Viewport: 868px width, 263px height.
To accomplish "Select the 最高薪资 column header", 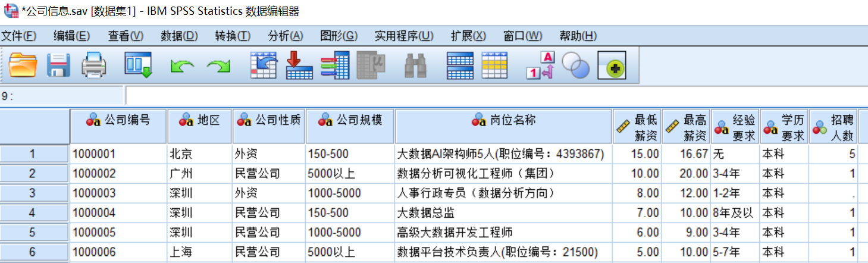I will point(686,126).
